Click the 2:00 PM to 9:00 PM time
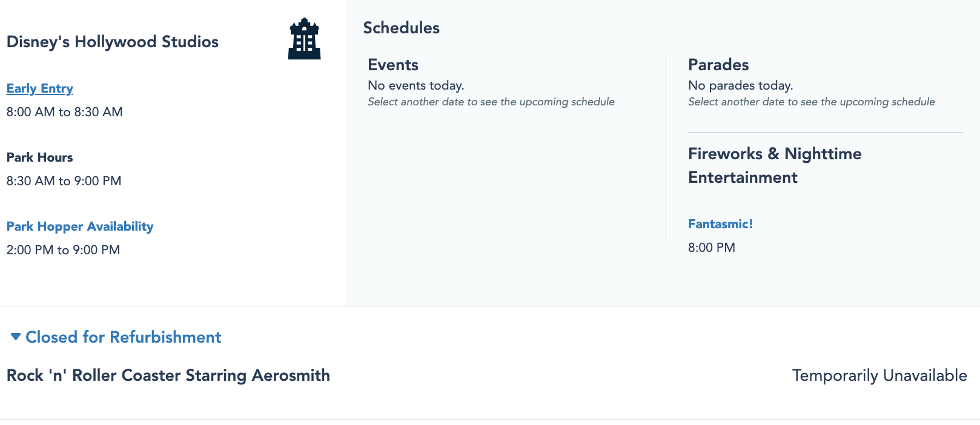This screenshot has width=980, height=425. (x=64, y=250)
